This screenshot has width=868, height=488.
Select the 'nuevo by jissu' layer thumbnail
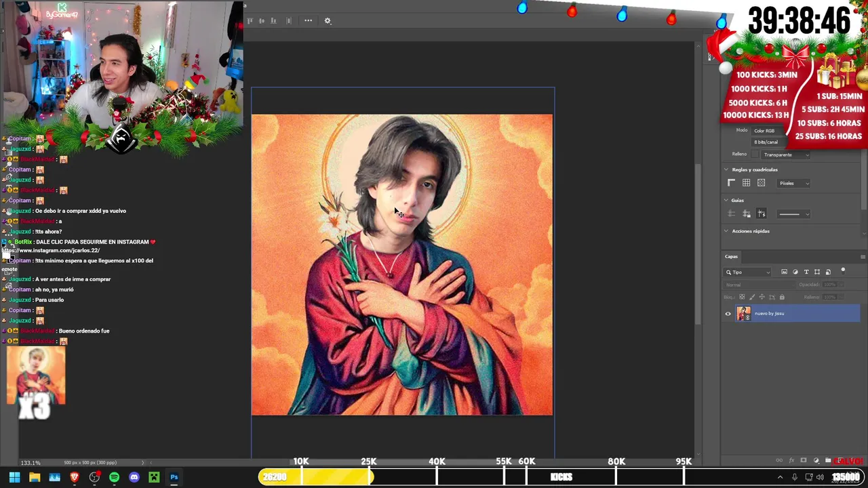click(x=744, y=313)
